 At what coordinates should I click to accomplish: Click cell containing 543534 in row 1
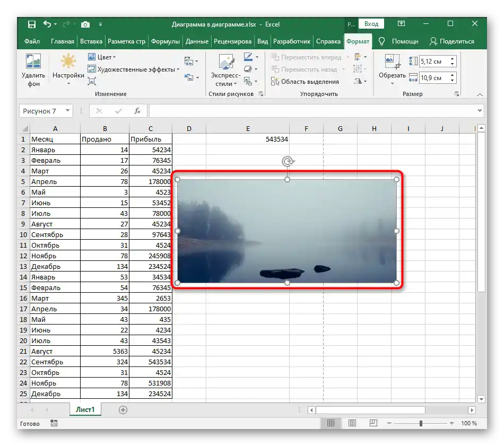[x=248, y=139]
